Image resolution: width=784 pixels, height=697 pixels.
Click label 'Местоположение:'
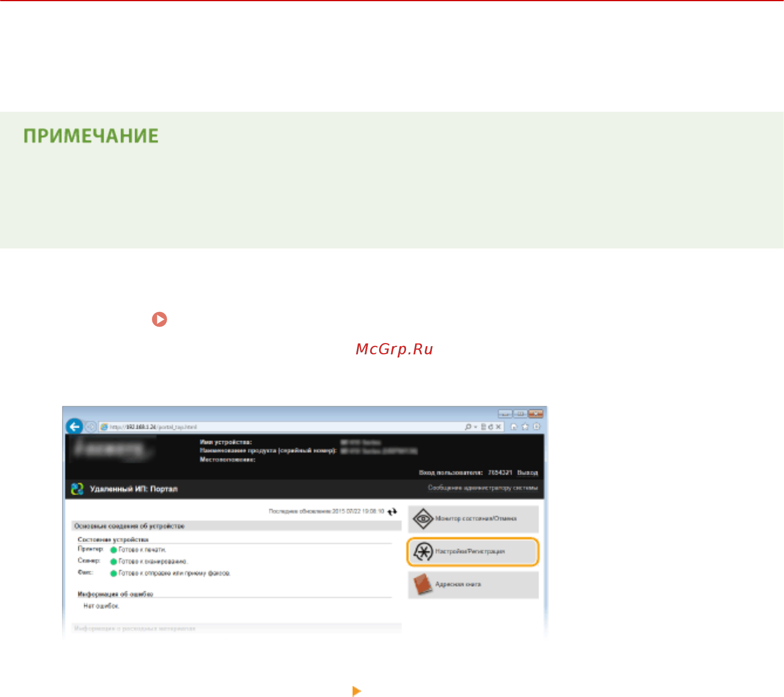228,459
